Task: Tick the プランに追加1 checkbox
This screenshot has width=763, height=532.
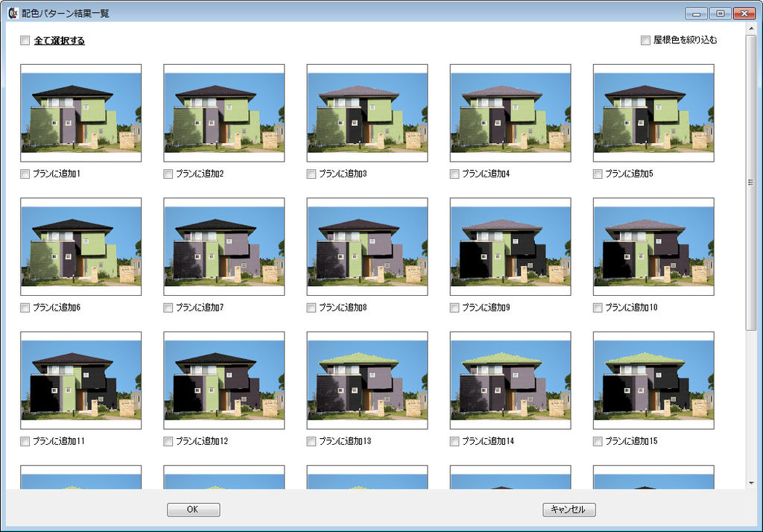Action: 25,174
